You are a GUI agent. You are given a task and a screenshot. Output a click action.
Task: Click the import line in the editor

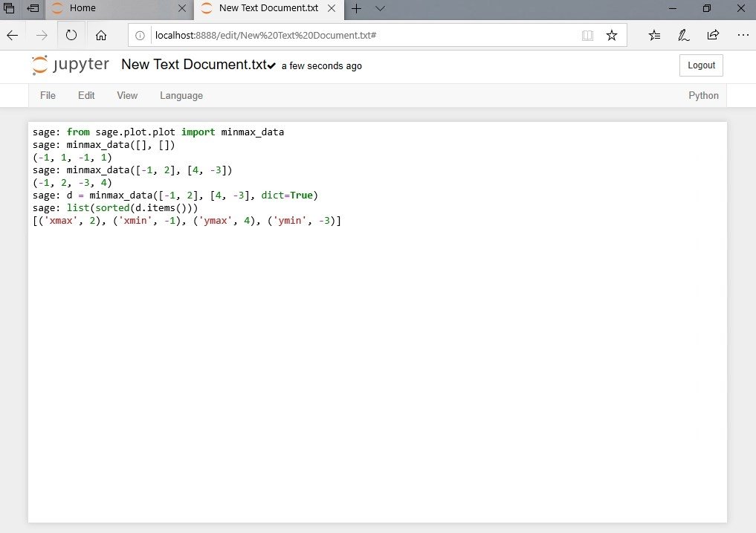(158, 132)
